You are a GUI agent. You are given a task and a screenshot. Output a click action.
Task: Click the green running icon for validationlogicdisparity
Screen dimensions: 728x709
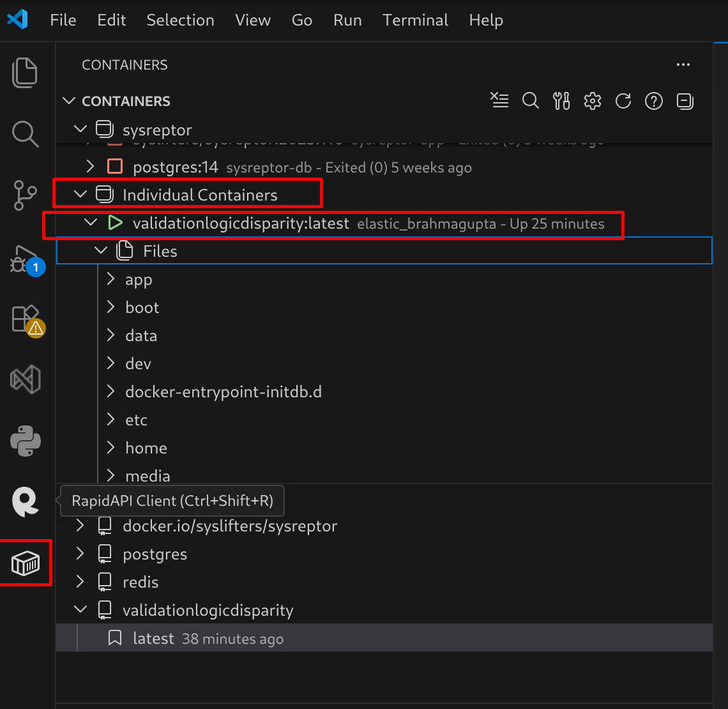[x=115, y=223]
